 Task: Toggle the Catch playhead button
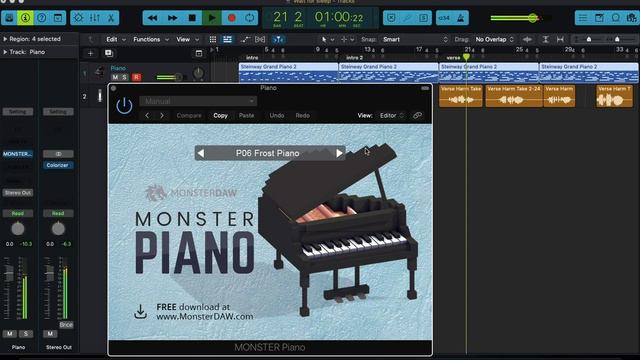click(278, 40)
